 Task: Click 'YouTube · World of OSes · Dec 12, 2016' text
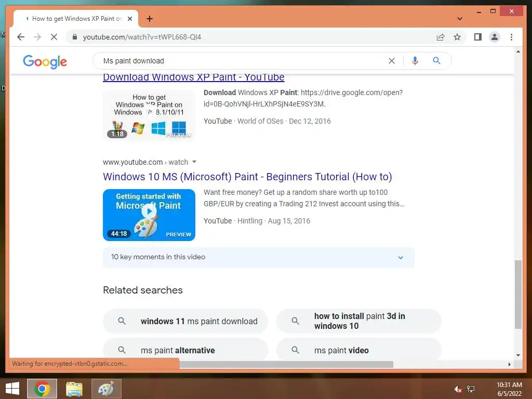(267, 121)
